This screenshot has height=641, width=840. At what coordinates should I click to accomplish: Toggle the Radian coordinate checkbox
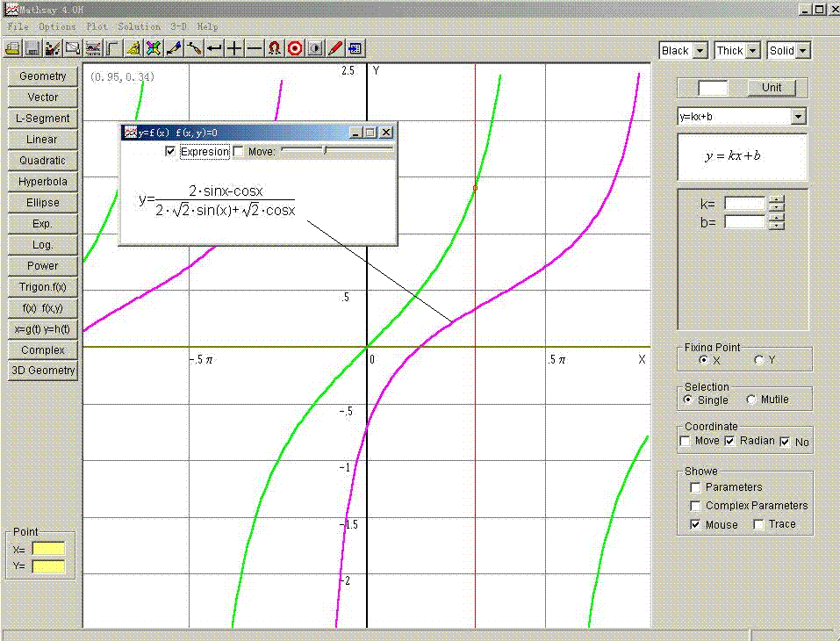[729, 441]
